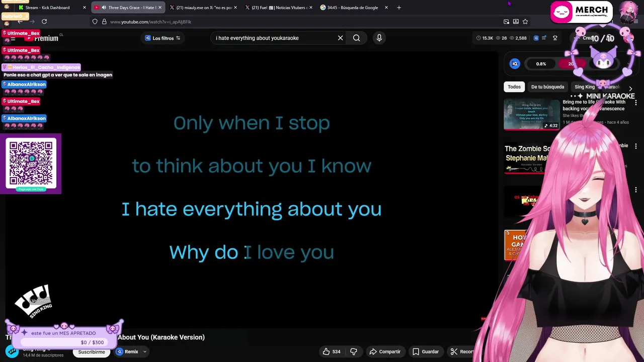Close the Kick Dashboard tab

(84, 8)
